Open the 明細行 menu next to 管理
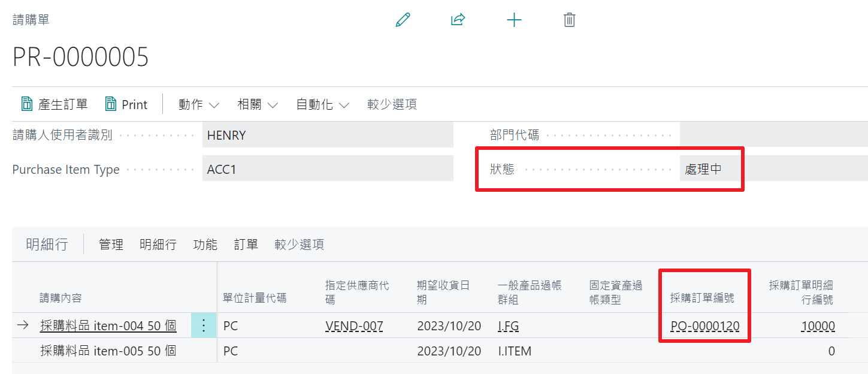Image resolution: width=868 pixels, height=374 pixels. 158,245
